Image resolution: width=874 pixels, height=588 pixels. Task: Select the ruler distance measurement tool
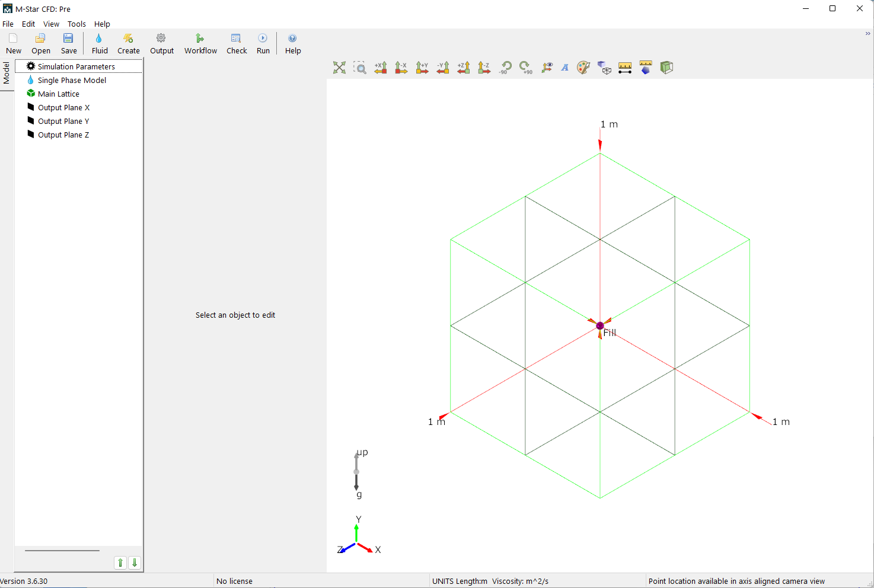pos(625,68)
